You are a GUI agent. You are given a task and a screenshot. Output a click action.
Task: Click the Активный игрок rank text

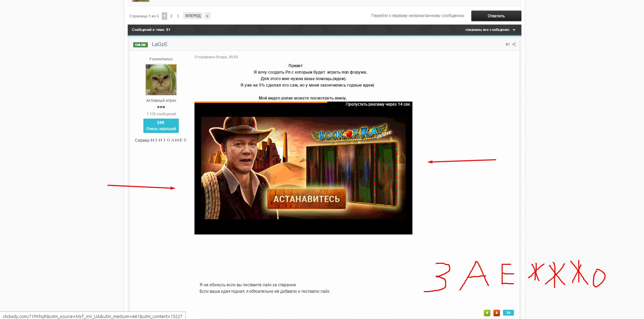[x=161, y=101]
